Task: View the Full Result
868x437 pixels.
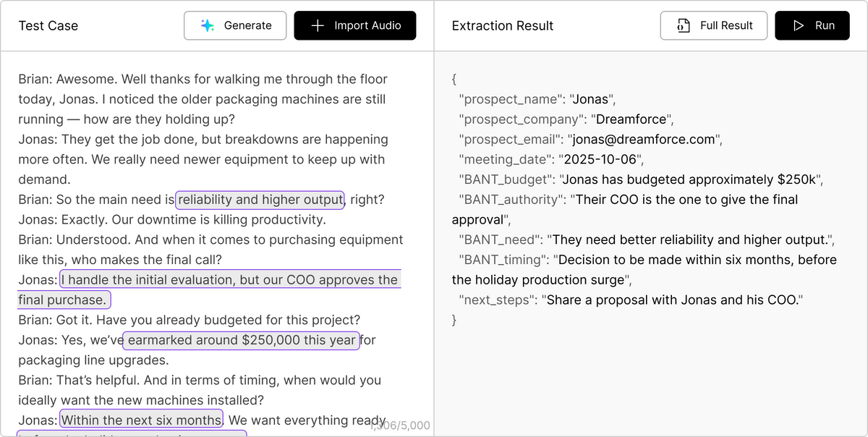Action: pyautogui.click(x=713, y=25)
